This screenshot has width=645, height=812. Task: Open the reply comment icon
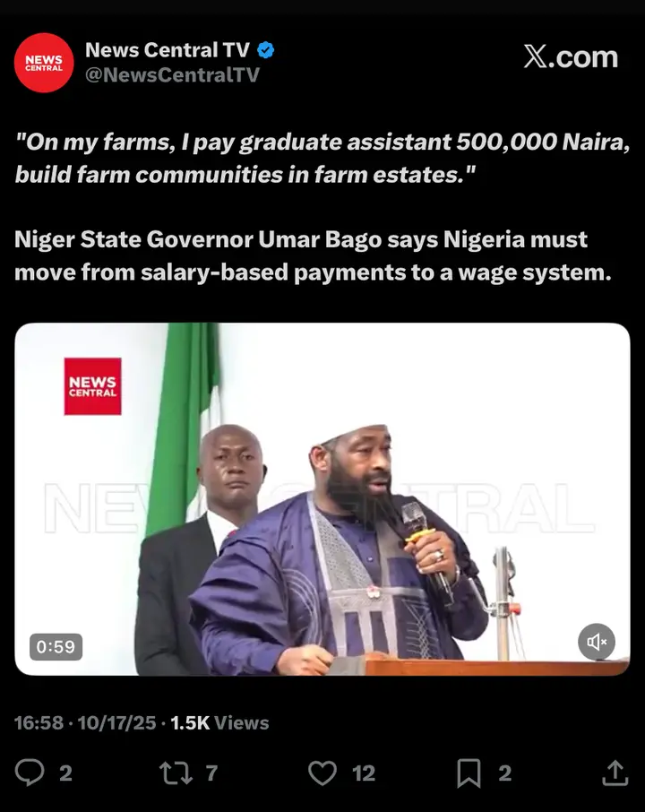pyautogui.click(x=30, y=773)
